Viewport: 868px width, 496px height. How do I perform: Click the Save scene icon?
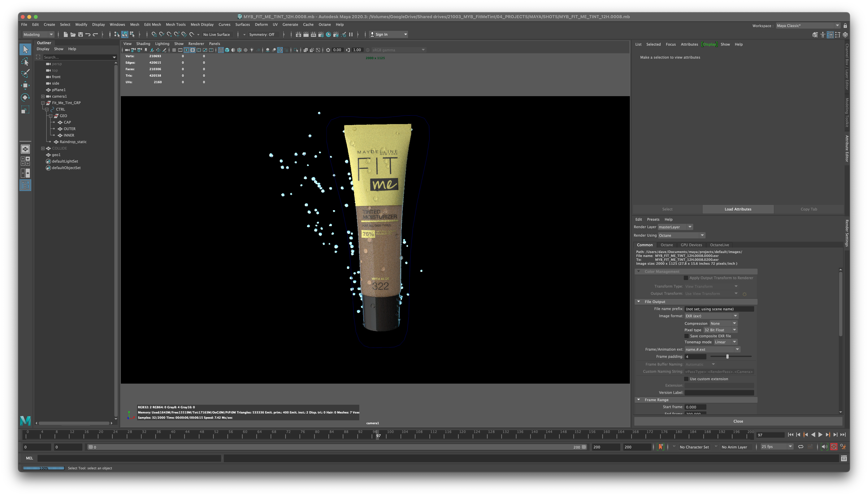coord(80,34)
